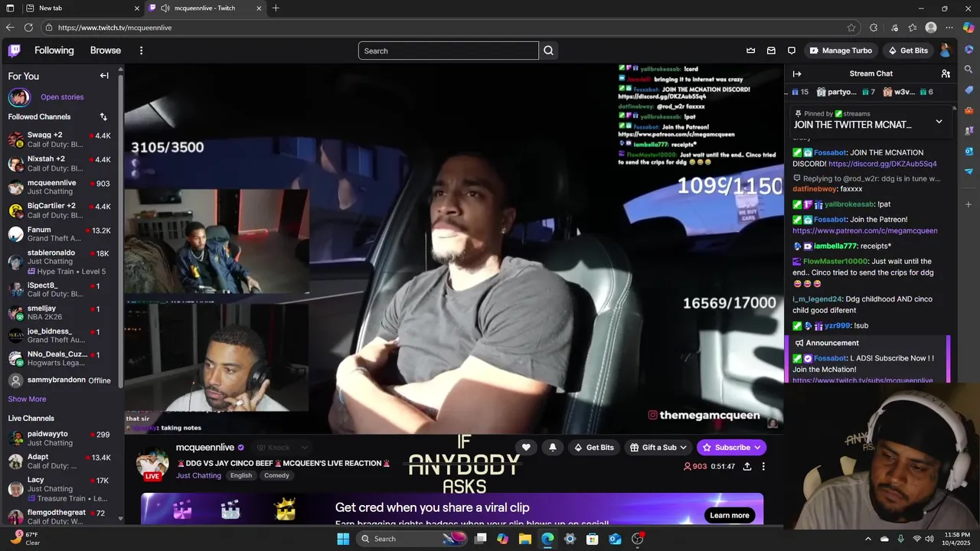This screenshot has height=551, width=980.
Task: Sort followed channels with the arrows icon
Action: point(103,117)
